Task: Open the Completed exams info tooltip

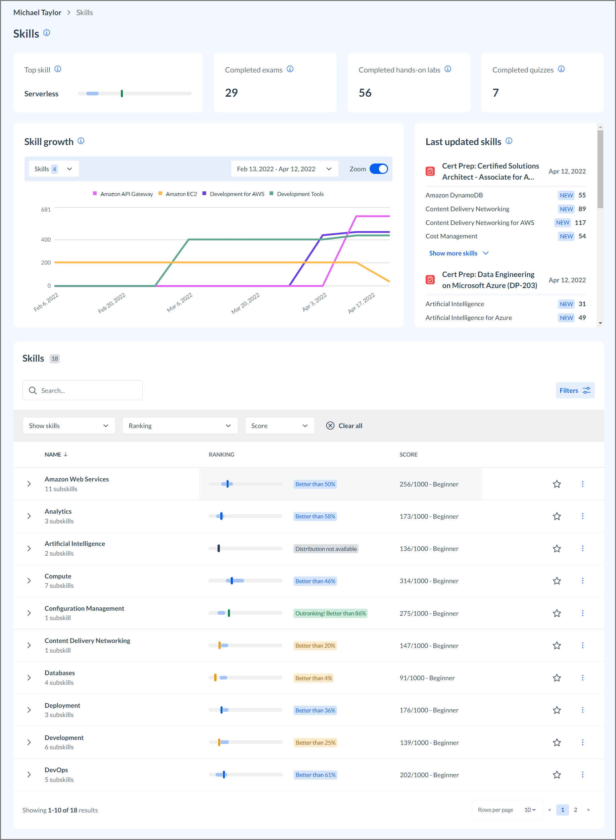Action: tap(290, 69)
